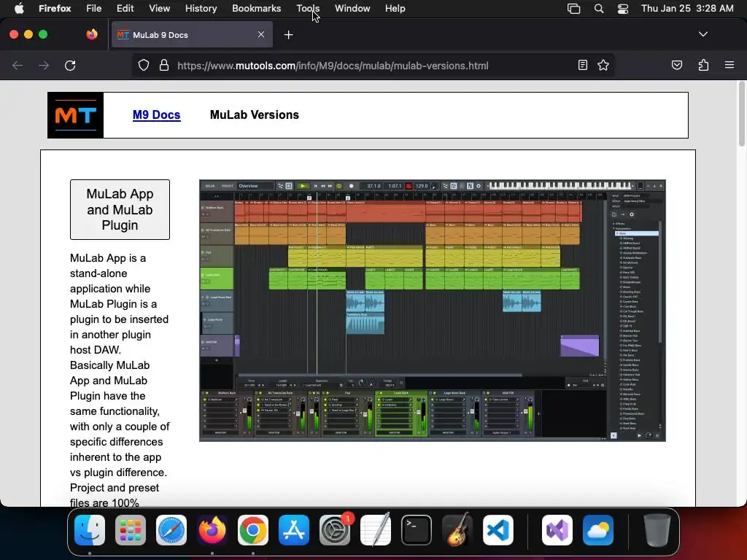Select the MuLab 9 Docs tab
The height and width of the screenshot is (560, 747).
tap(192, 34)
